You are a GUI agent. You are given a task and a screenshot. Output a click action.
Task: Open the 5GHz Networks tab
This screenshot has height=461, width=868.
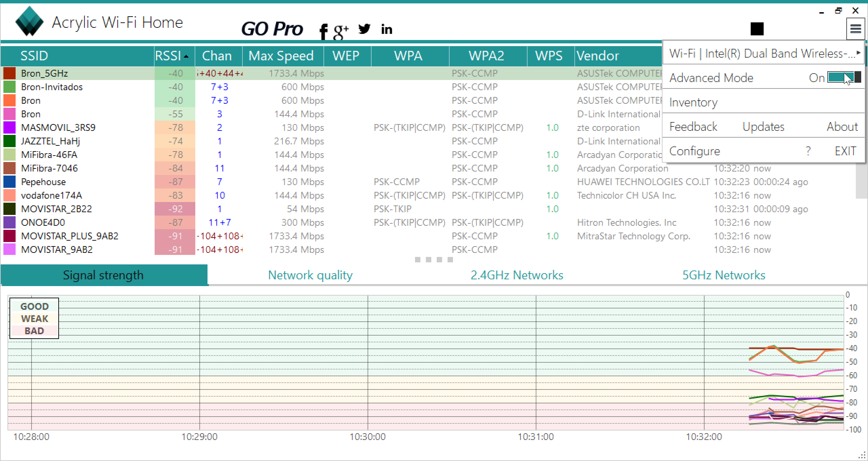click(724, 275)
